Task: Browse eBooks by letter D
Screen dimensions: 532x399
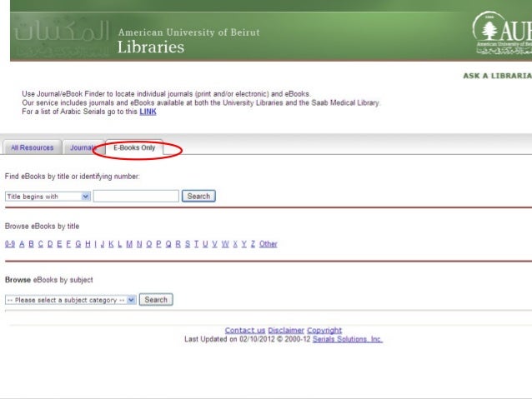Action: (x=50, y=244)
